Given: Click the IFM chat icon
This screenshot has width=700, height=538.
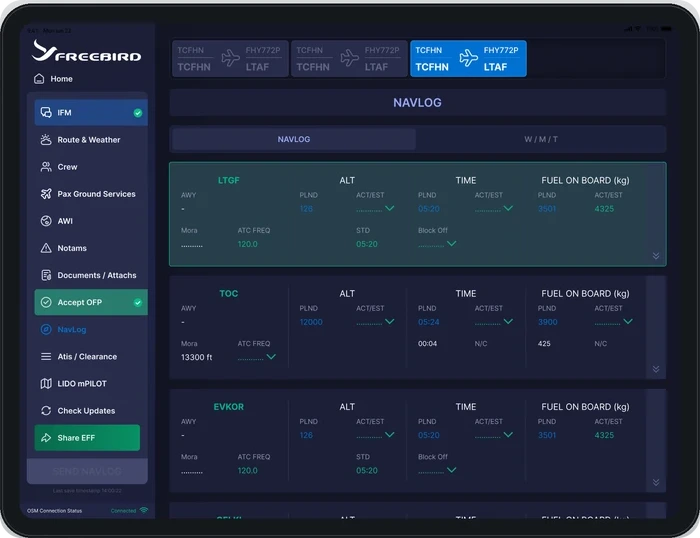Looking at the screenshot, I should pyautogui.click(x=46, y=113).
